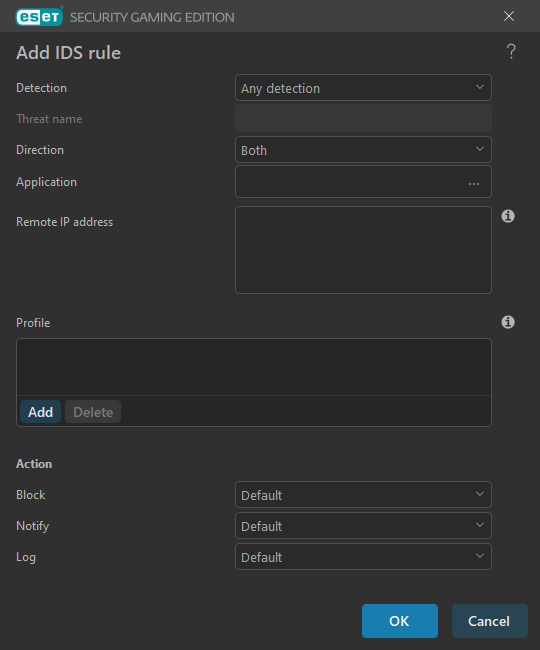Click the "Direction" label

point(40,150)
